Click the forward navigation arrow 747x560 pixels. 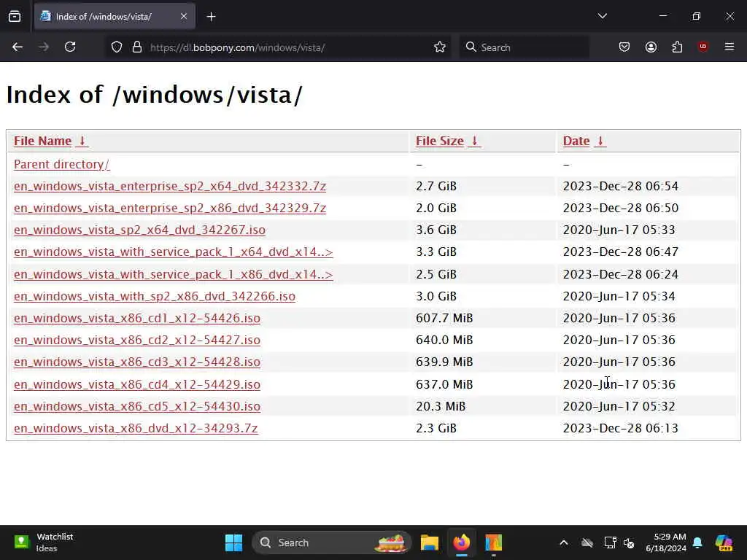pyautogui.click(x=44, y=47)
